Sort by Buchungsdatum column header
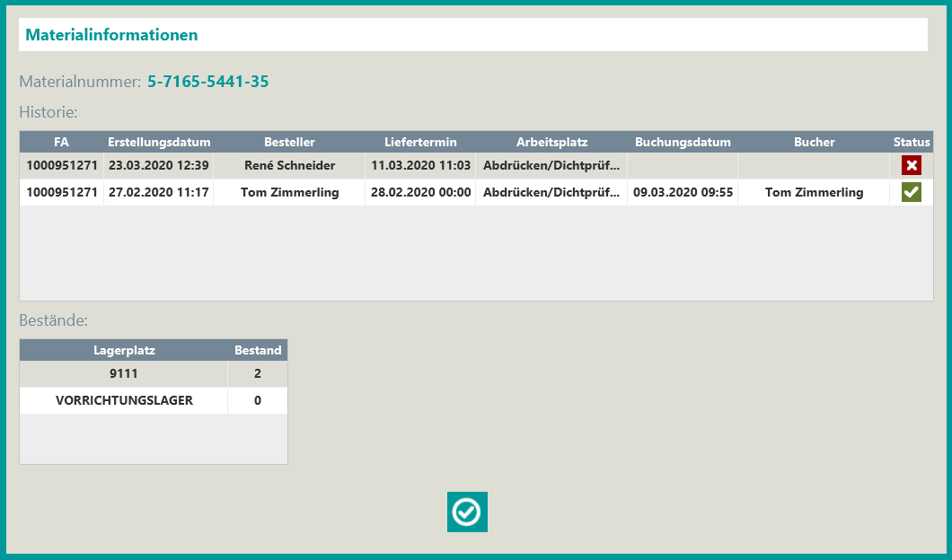Image resolution: width=952 pixels, height=560 pixels. click(683, 142)
